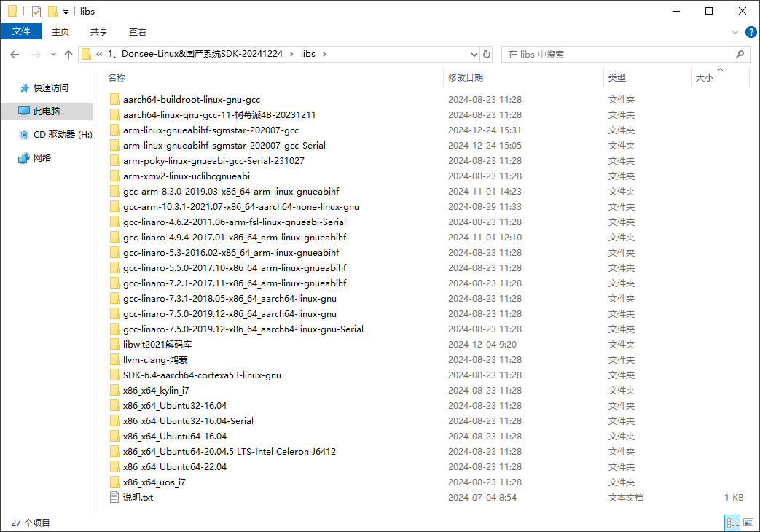Sort by the 名称 column header
Viewport: 760px width, 532px height.
click(x=117, y=77)
